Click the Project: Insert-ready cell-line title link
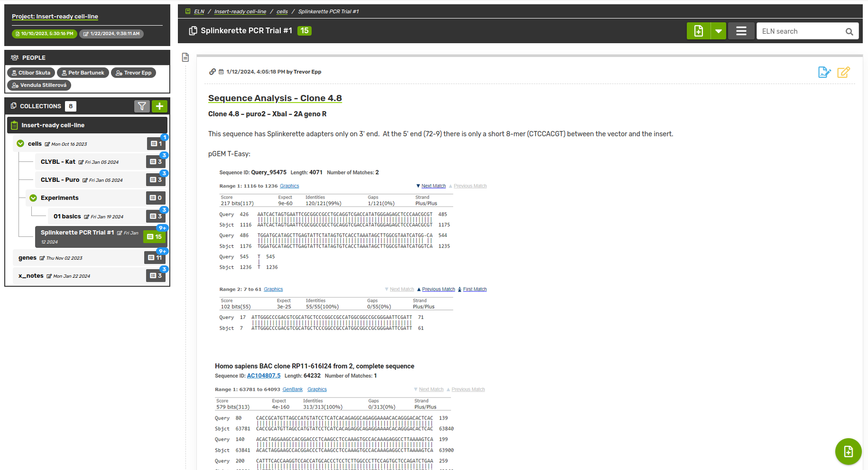Image resolution: width=868 pixels, height=470 pixels. pyautogui.click(x=55, y=16)
